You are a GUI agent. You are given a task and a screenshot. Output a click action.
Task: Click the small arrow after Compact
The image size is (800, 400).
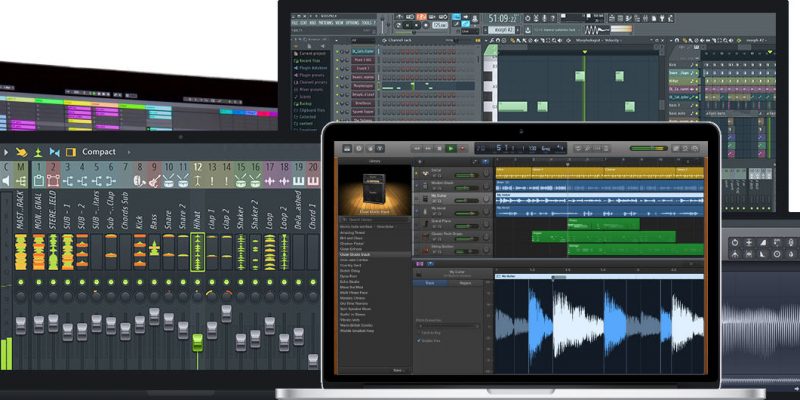pyautogui.click(x=129, y=152)
